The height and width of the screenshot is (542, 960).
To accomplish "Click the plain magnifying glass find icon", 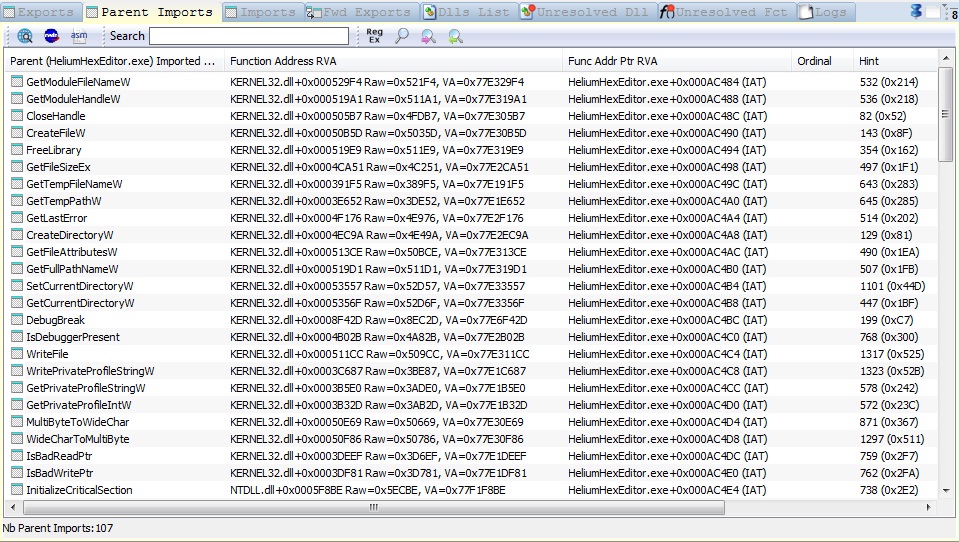I will tap(402, 36).
